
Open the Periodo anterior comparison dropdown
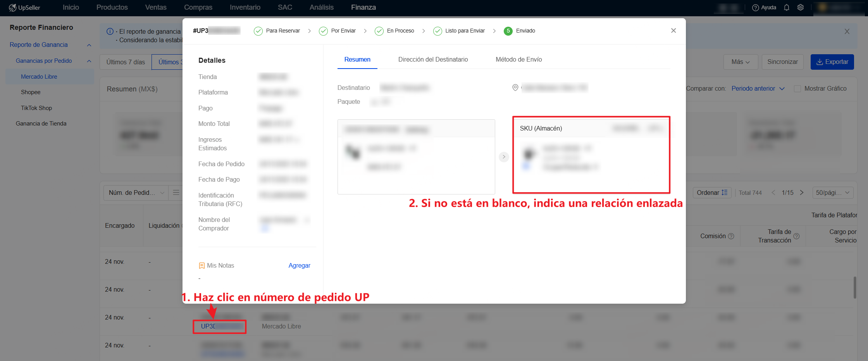758,88
